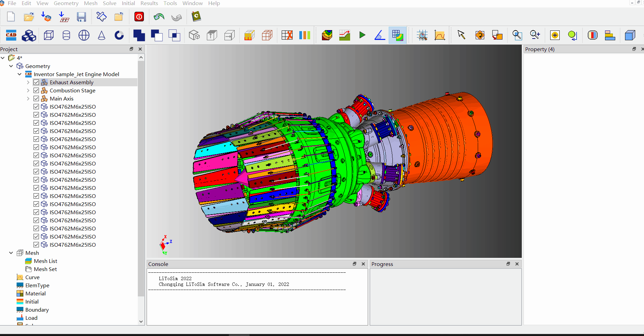
Task: Open the Tools menu
Action: coord(170,3)
